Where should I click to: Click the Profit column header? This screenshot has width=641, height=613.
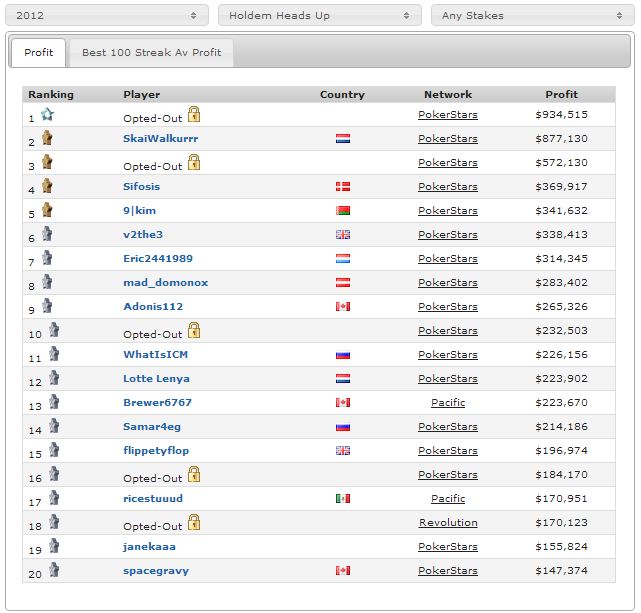[x=561, y=94]
